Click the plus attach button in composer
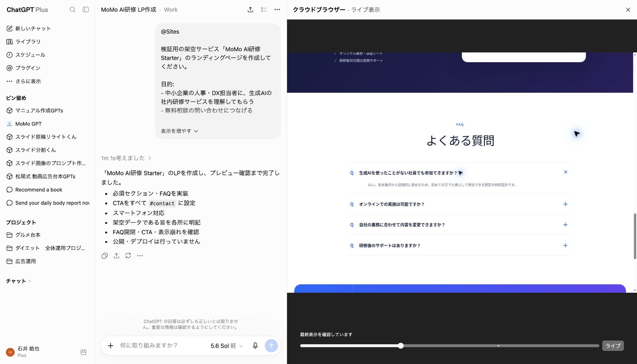The image size is (637, 364). [111, 346]
